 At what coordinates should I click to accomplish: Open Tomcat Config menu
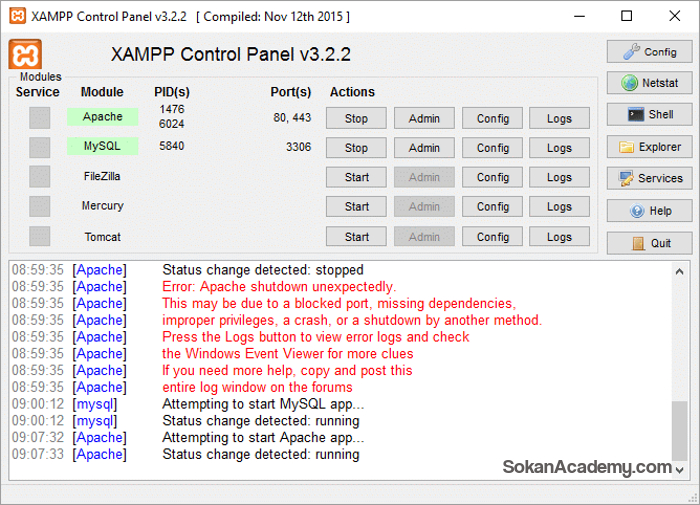(x=492, y=237)
